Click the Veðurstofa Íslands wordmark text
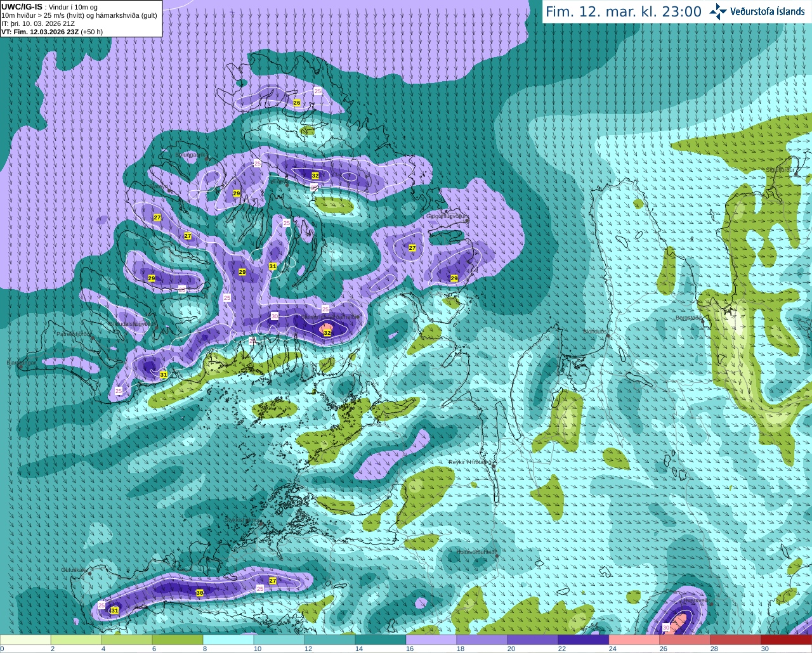812x653 pixels. tap(768, 11)
